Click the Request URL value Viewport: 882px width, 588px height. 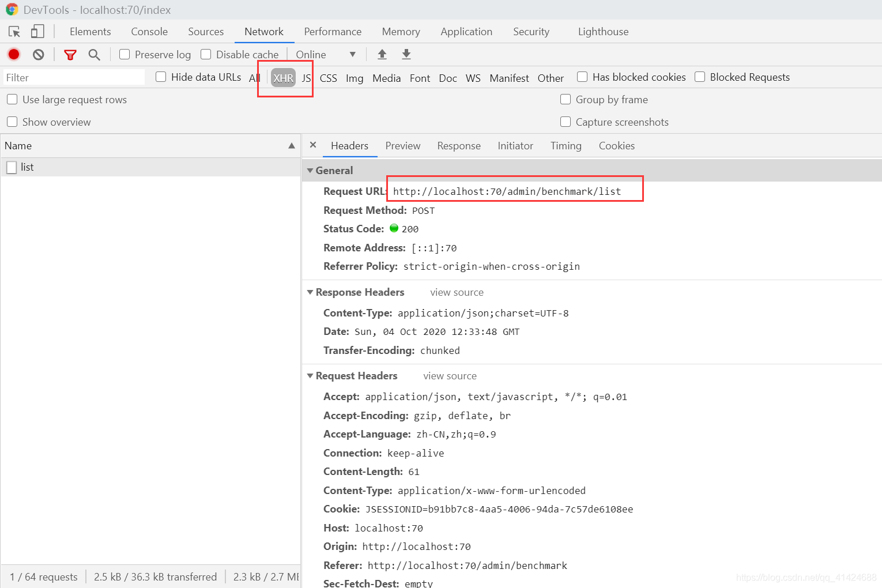507,191
